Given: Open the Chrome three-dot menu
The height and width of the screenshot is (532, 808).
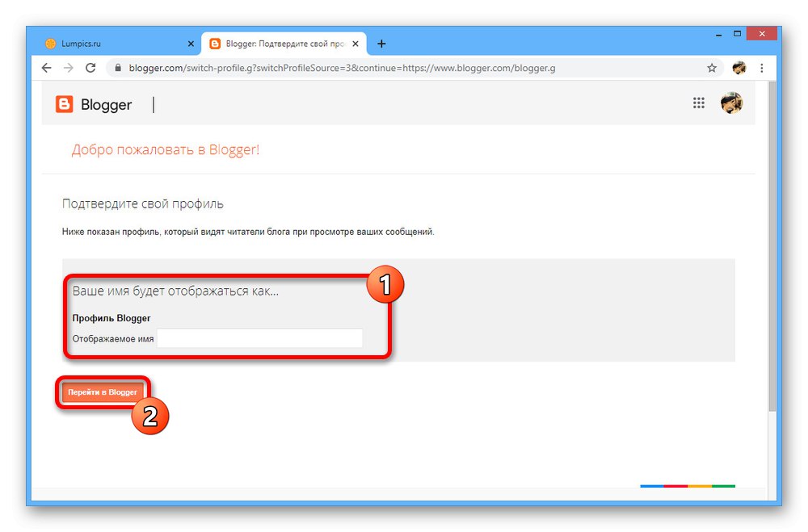Looking at the screenshot, I should click(762, 68).
